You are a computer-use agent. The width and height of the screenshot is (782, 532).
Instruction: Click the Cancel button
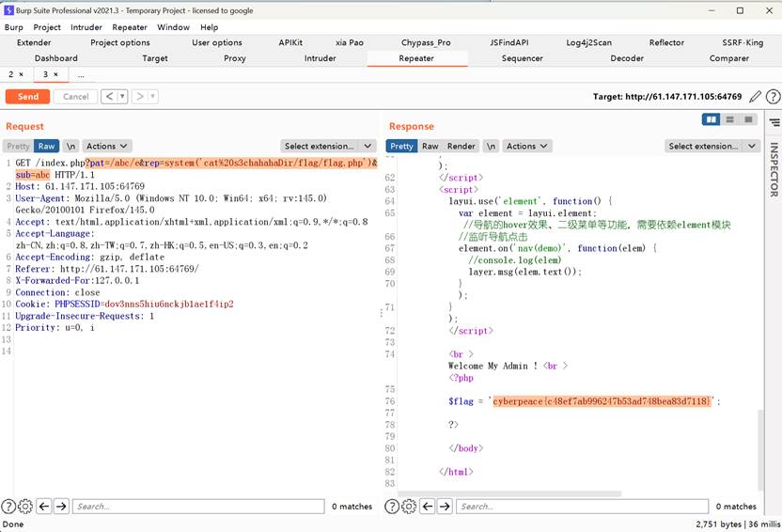point(76,96)
